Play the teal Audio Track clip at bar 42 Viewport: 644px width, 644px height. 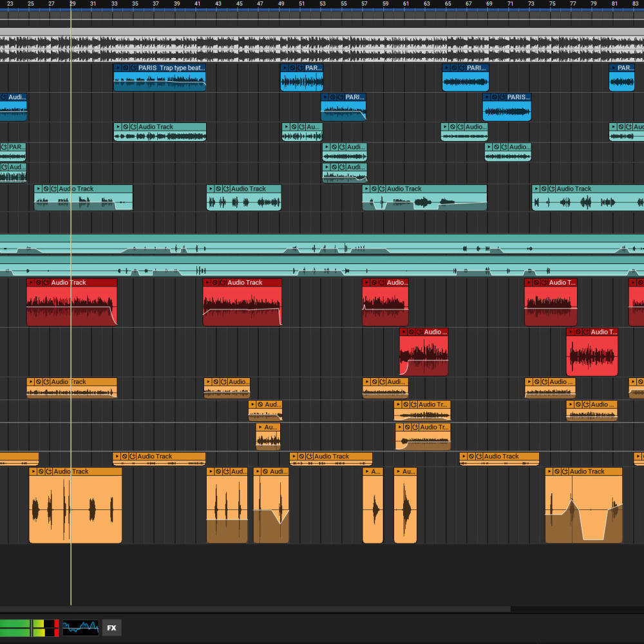coord(211,189)
